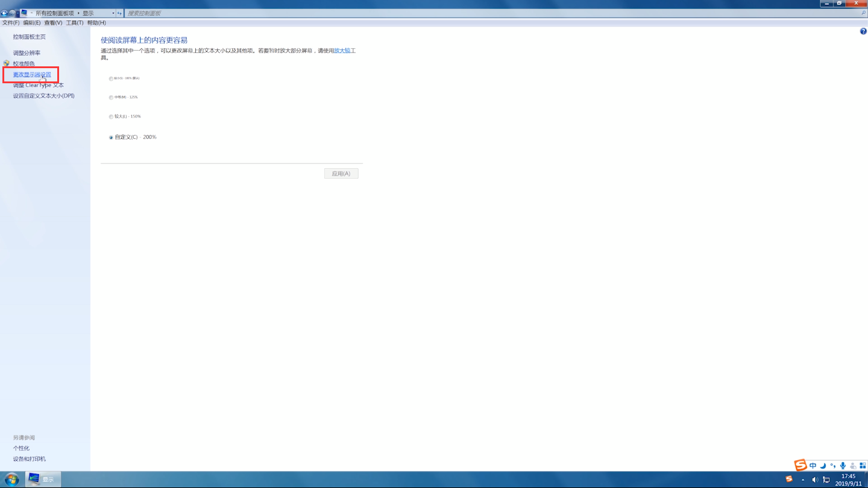
Task: Click the shield icon beside 校准颜色
Action: coord(7,63)
